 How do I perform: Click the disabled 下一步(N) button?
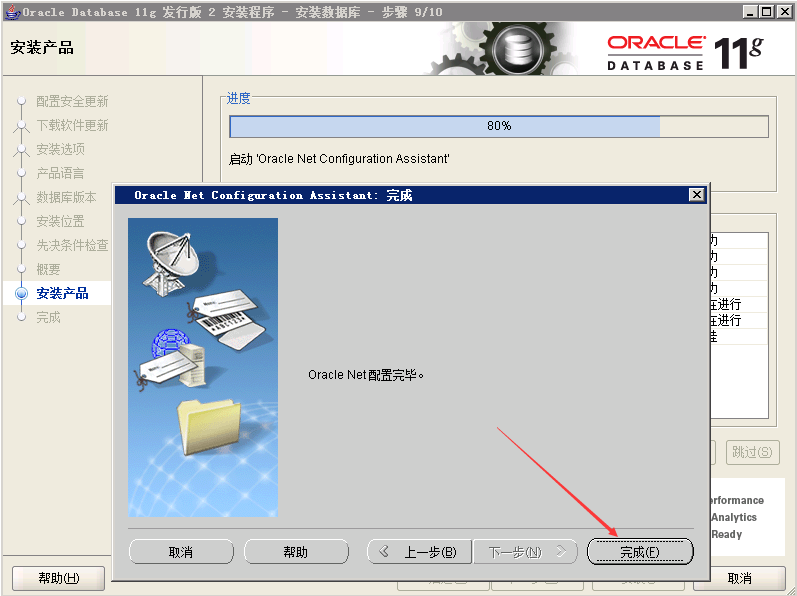click(x=526, y=551)
